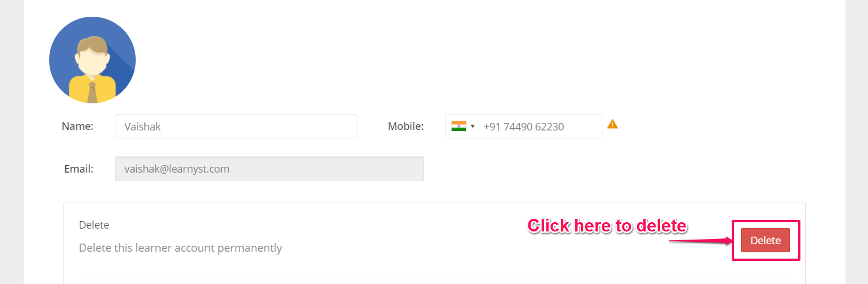The width and height of the screenshot is (868, 284).
Task: Click the "Name:" label
Action: (77, 126)
